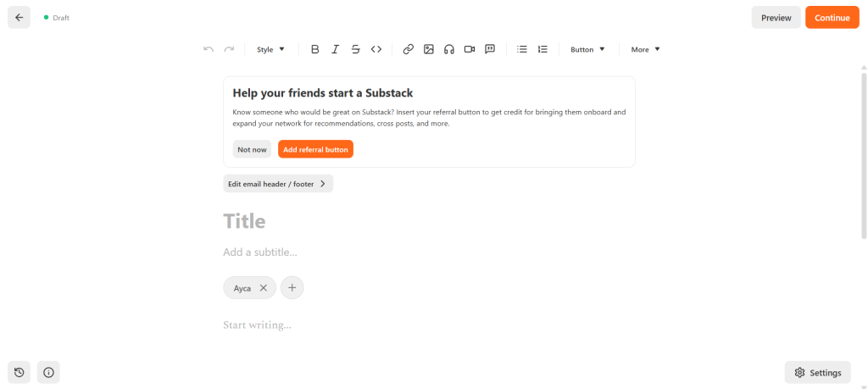This screenshot has height=389, width=868.
Task: Toggle italic formatting
Action: click(x=335, y=49)
